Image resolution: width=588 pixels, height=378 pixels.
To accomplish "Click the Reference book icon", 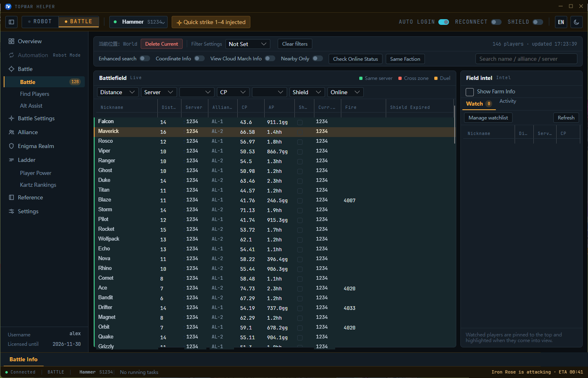I will 11,197.
